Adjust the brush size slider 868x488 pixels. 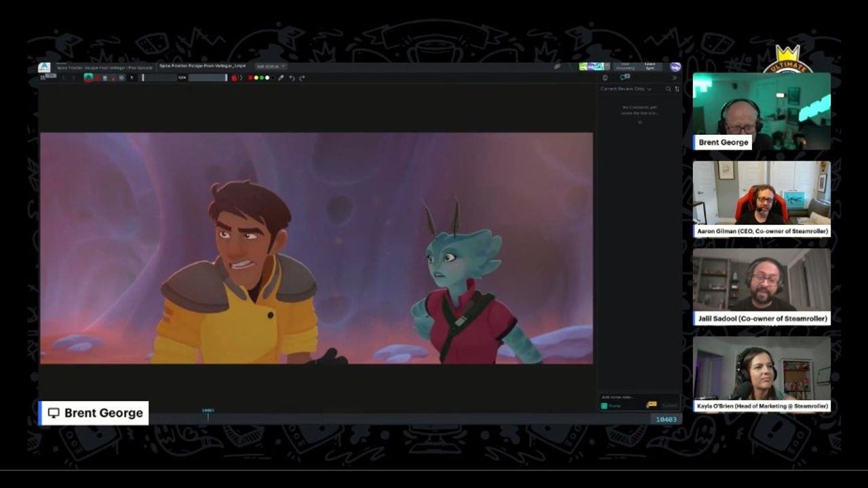159,78
